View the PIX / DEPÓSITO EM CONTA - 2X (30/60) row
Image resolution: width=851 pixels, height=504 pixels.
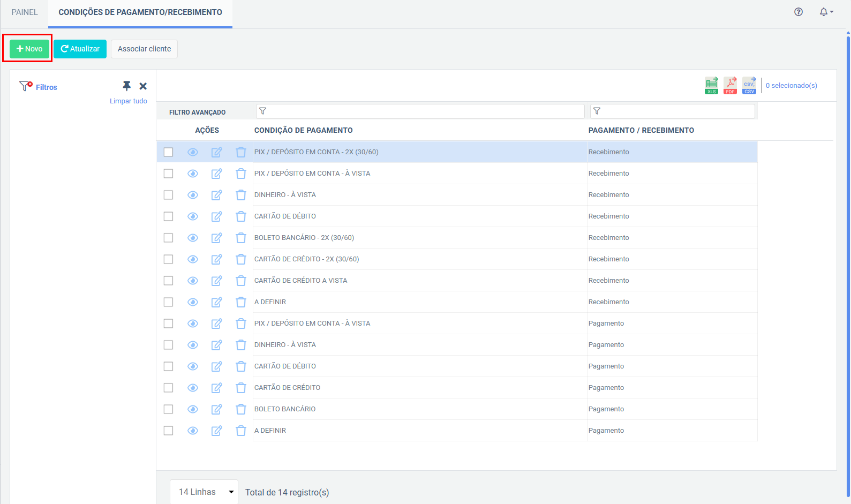[x=193, y=152]
